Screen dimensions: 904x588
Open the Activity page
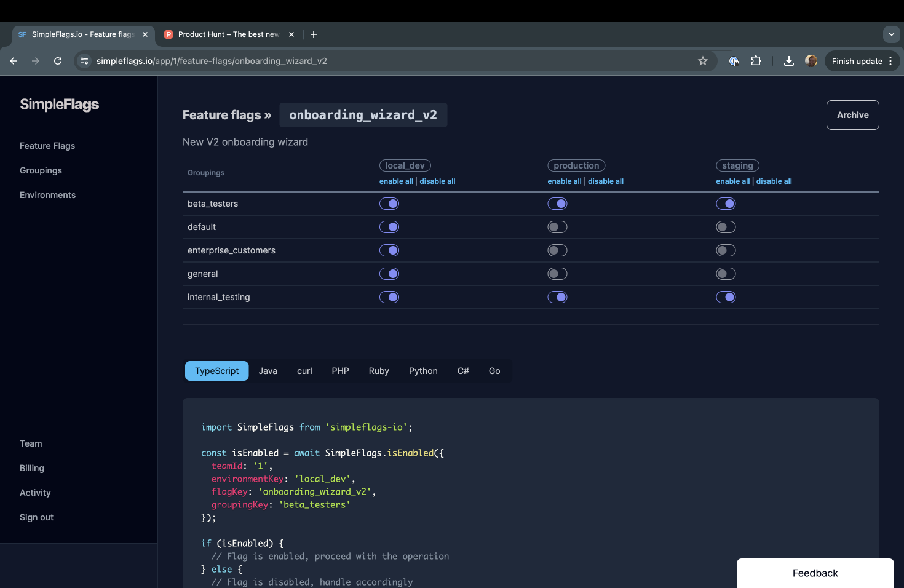point(35,493)
